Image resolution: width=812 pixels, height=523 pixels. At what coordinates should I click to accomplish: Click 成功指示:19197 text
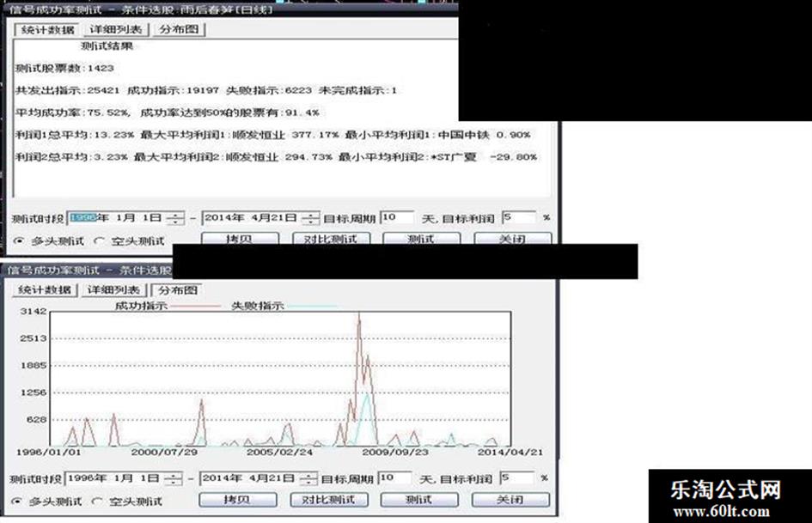point(173,90)
